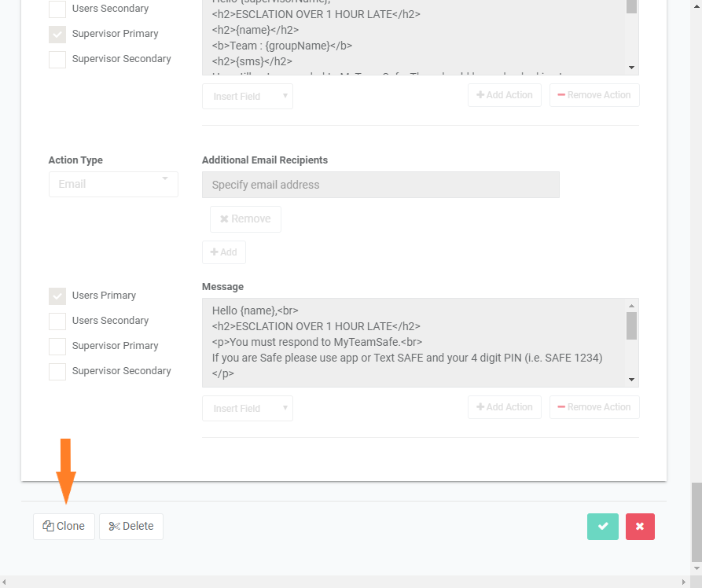Click the Action Type label
The width and height of the screenshot is (702, 588).
click(x=75, y=160)
